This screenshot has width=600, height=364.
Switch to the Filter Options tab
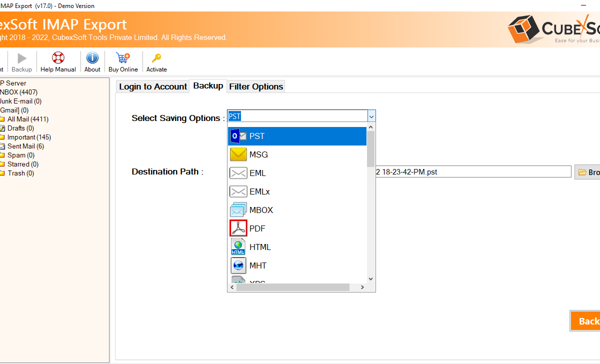256,86
